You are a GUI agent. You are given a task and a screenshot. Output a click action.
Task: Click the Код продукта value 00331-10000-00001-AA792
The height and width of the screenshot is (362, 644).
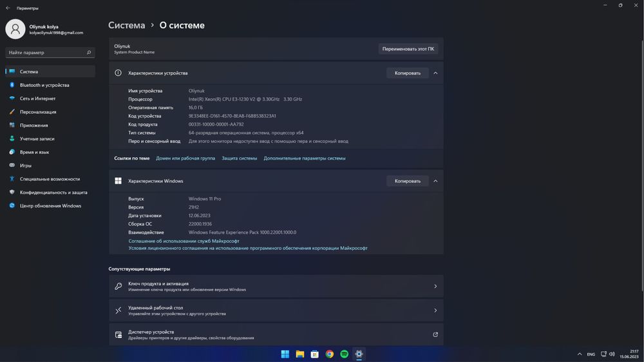pos(216,124)
